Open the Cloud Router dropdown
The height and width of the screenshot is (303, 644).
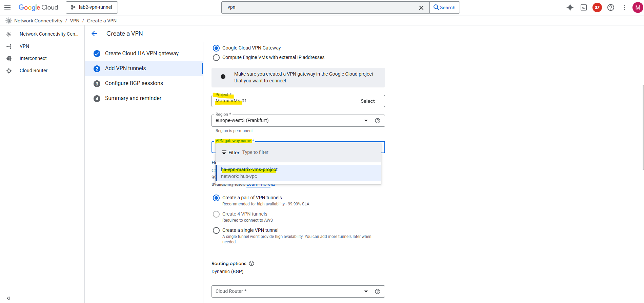click(x=366, y=291)
